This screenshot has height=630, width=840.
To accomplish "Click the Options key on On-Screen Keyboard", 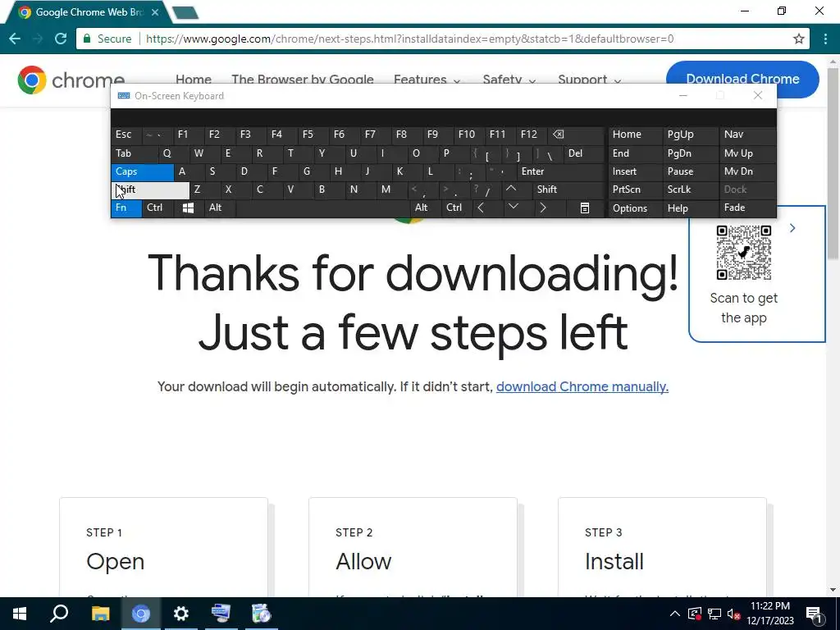I will click(636, 208).
